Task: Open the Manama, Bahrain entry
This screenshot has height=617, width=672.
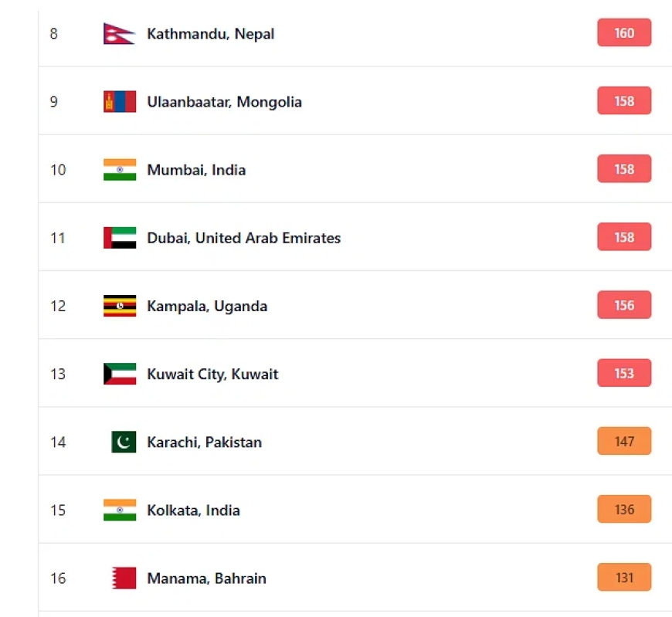Action: tap(206, 578)
